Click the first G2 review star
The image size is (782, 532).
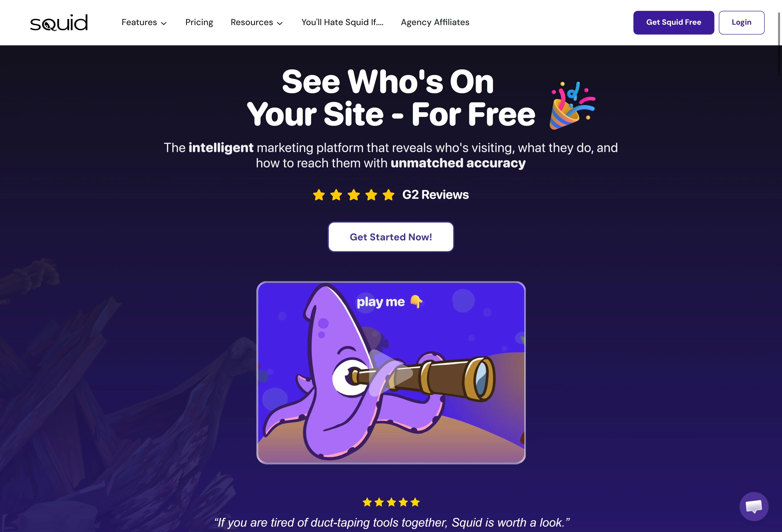click(x=319, y=195)
